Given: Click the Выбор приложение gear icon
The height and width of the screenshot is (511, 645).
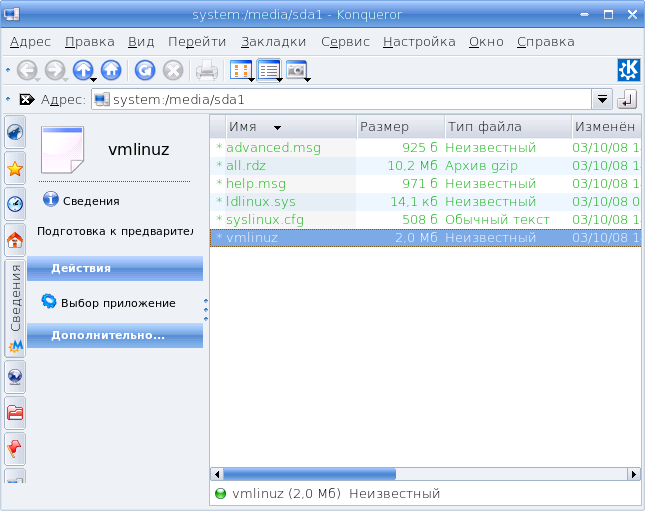Looking at the screenshot, I should pyautogui.click(x=49, y=302).
